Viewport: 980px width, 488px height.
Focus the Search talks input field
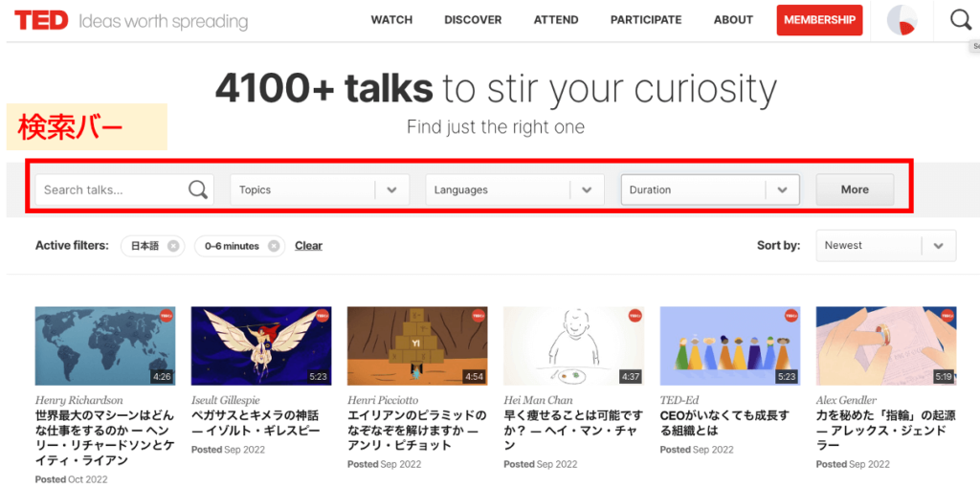point(110,189)
